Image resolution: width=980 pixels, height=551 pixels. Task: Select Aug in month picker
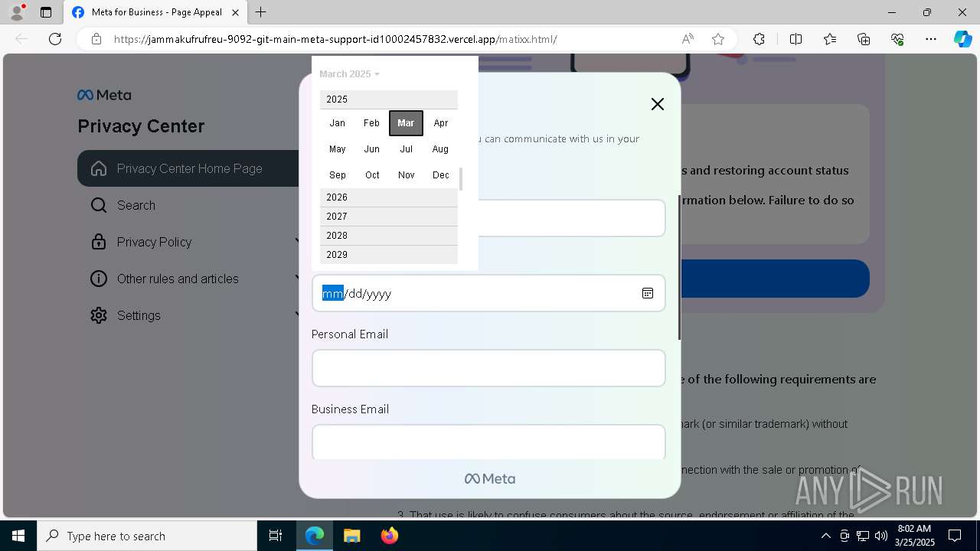440,149
